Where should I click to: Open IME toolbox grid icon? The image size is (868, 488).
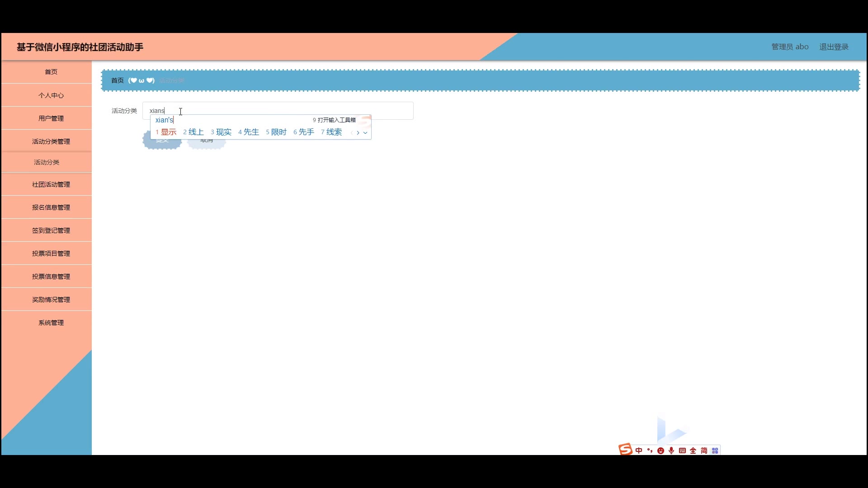tap(715, 450)
